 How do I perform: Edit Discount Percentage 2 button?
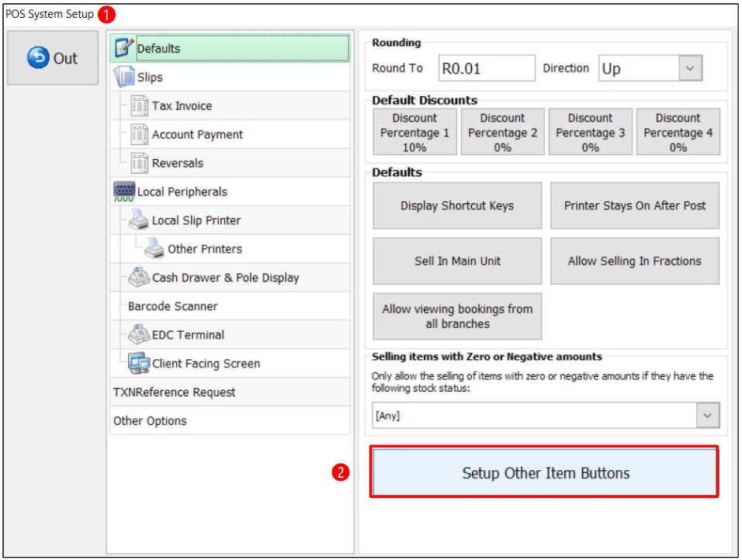click(502, 132)
